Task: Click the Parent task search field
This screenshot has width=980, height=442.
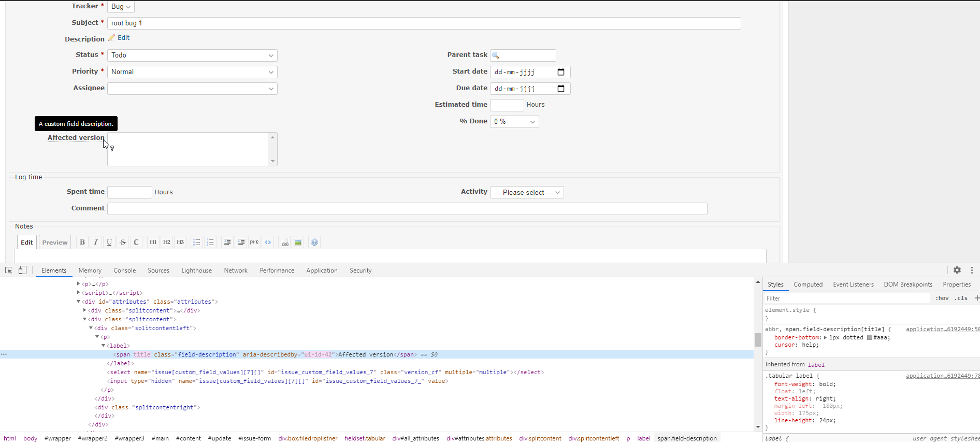Action: [x=523, y=55]
